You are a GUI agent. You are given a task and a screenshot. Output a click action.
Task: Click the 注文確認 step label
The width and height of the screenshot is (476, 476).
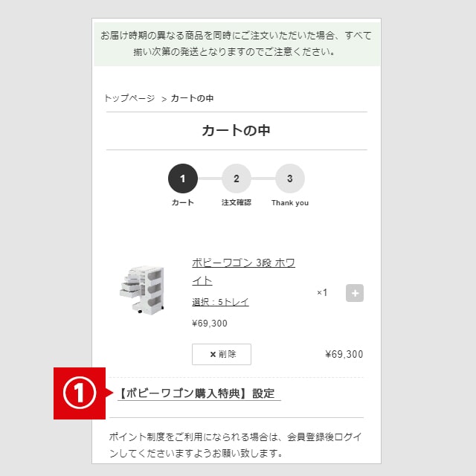tap(237, 202)
